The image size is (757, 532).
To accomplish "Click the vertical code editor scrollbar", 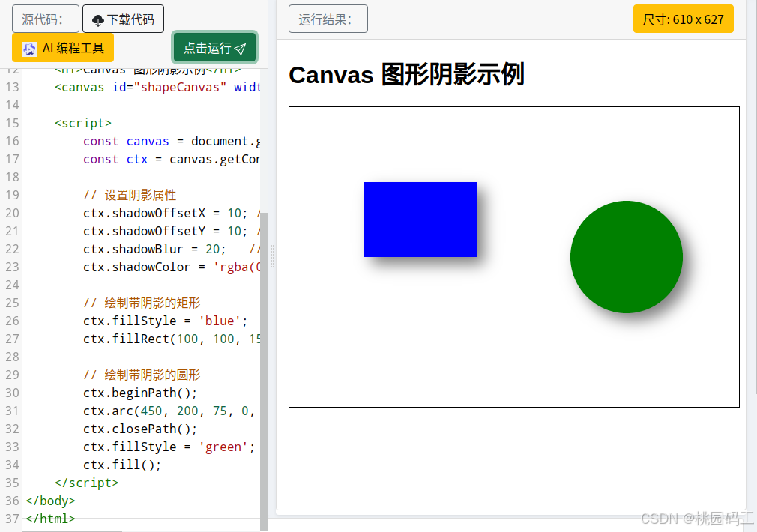I will click(264, 372).
